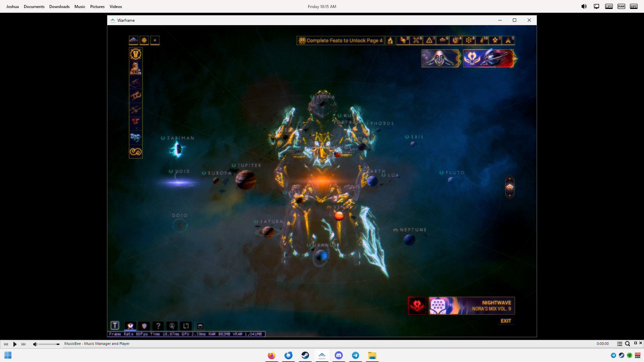This screenshot has height=362, width=644.
Task: Open flame icon with counter 10
Action: point(482,41)
